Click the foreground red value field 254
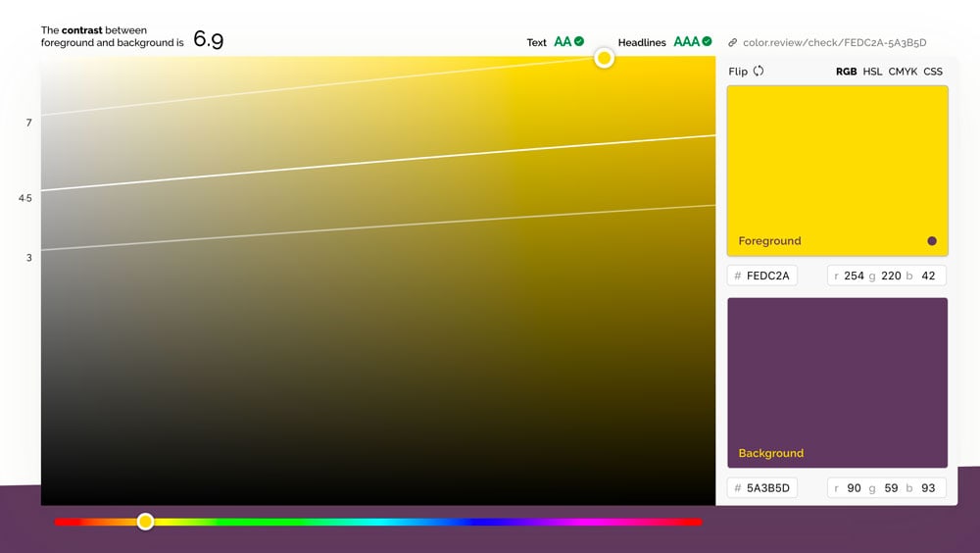This screenshot has height=553, width=980. click(854, 276)
